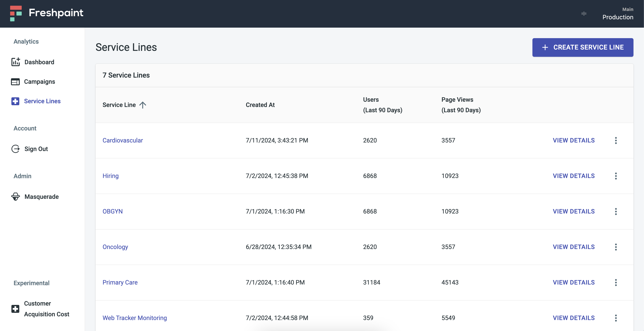Open the three-dot menu for Cardiovascular
The width and height of the screenshot is (644, 331).
pyautogui.click(x=616, y=141)
